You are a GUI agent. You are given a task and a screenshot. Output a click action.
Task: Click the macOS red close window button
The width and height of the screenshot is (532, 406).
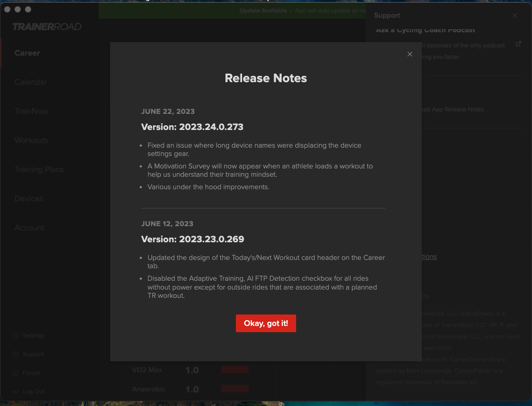pyautogui.click(x=7, y=9)
